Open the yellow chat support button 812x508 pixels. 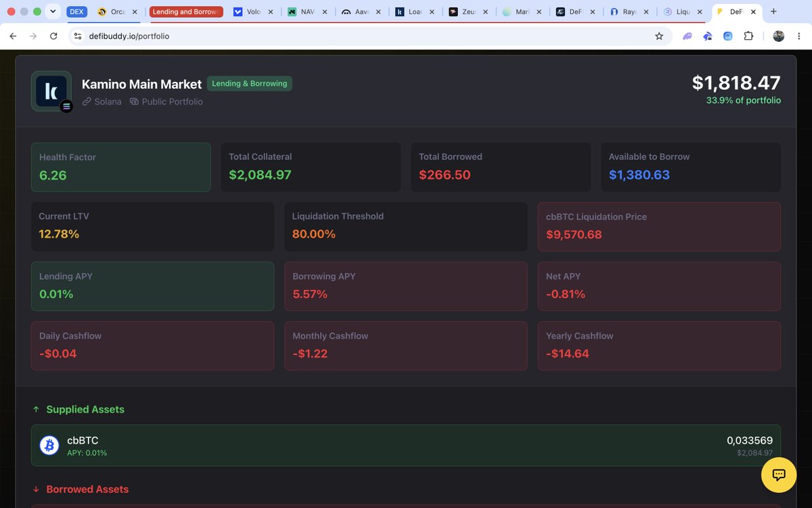(779, 474)
